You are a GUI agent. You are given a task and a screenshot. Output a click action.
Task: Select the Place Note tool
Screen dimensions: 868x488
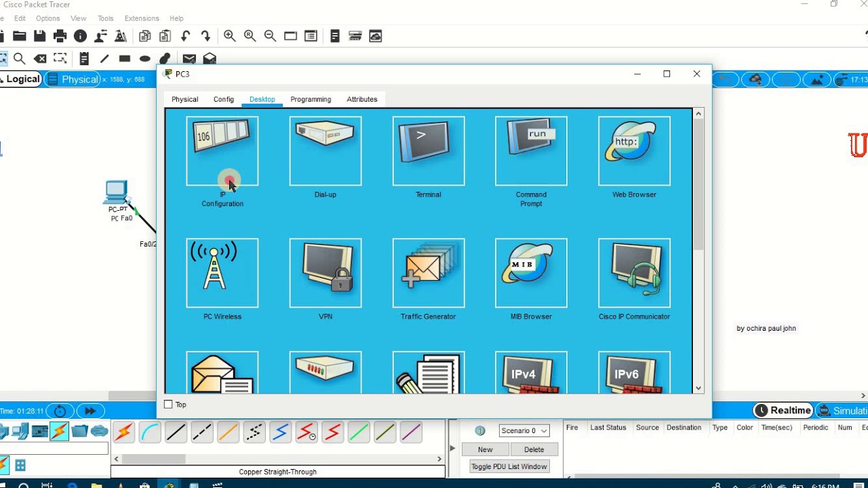[x=84, y=59]
